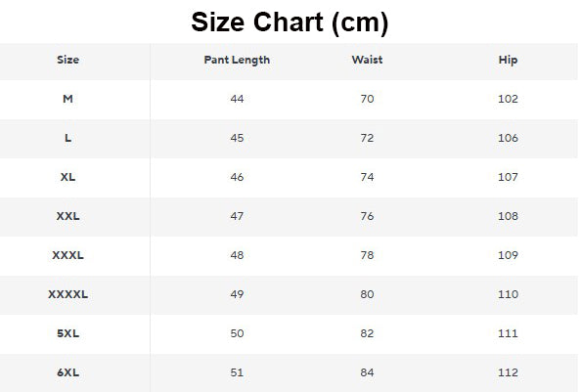Click the XXL size label
This screenshot has height=392, width=580.
coord(68,216)
